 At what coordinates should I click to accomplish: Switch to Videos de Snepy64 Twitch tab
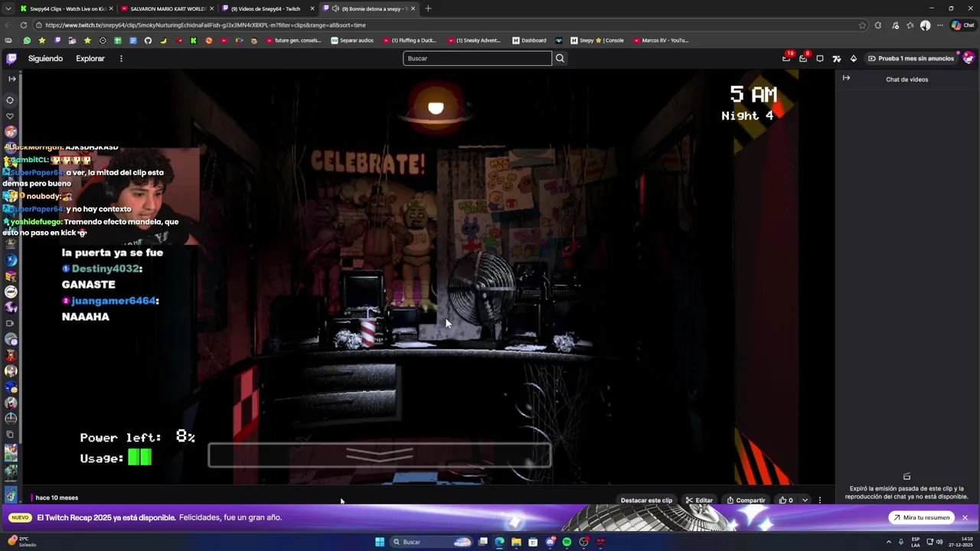pyautogui.click(x=268, y=8)
